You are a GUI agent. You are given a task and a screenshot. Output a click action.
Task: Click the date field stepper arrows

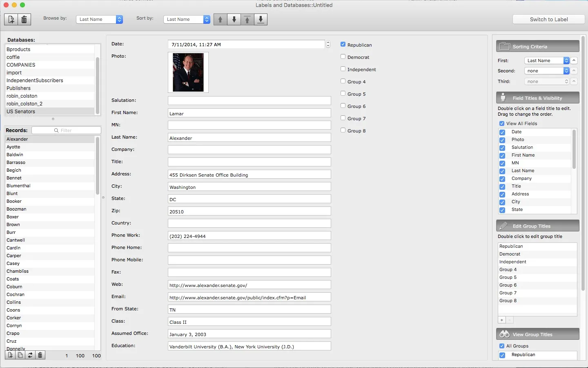[328, 44]
